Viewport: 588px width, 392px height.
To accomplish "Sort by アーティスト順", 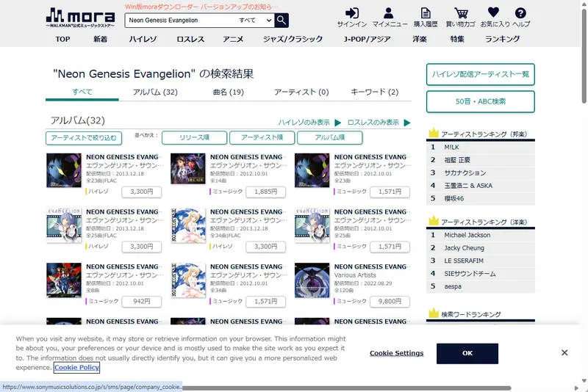I will 262,137.
